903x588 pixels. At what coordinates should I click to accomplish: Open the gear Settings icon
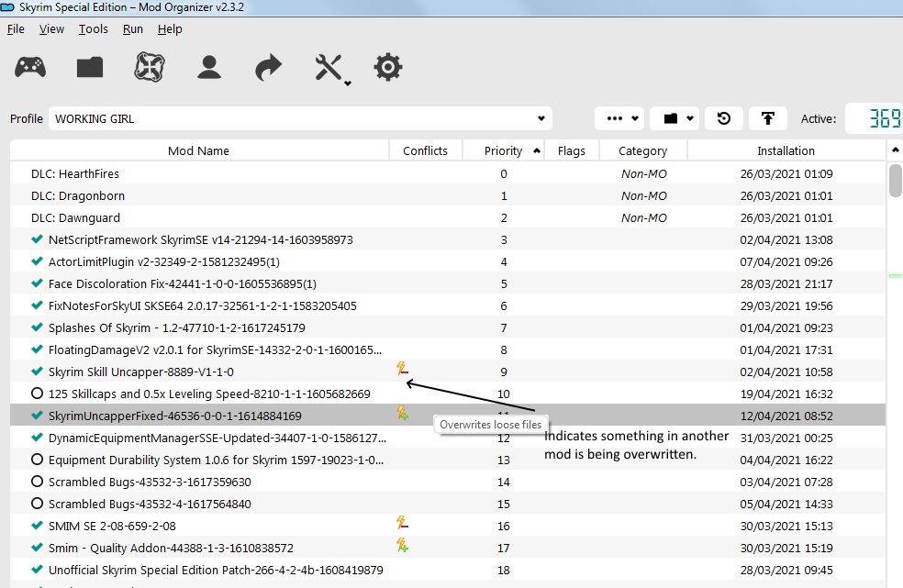click(x=388, y=67)
